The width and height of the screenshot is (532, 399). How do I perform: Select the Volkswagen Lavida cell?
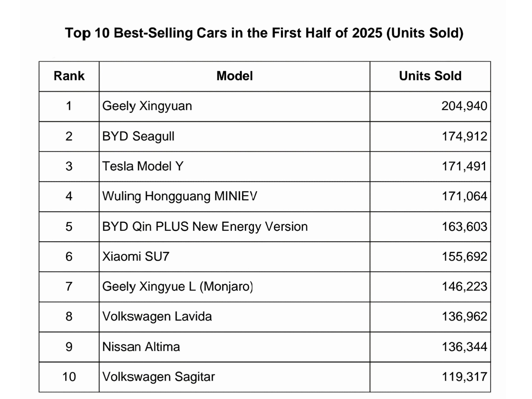(157, 316)
